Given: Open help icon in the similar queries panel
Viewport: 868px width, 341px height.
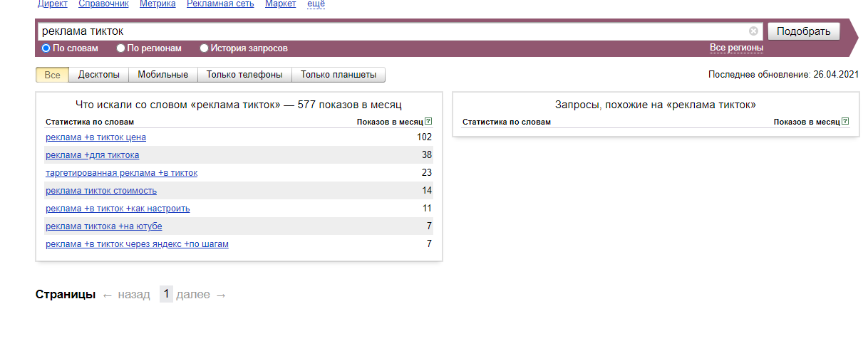Looking at the screenshot, I should tap(845, 122).
